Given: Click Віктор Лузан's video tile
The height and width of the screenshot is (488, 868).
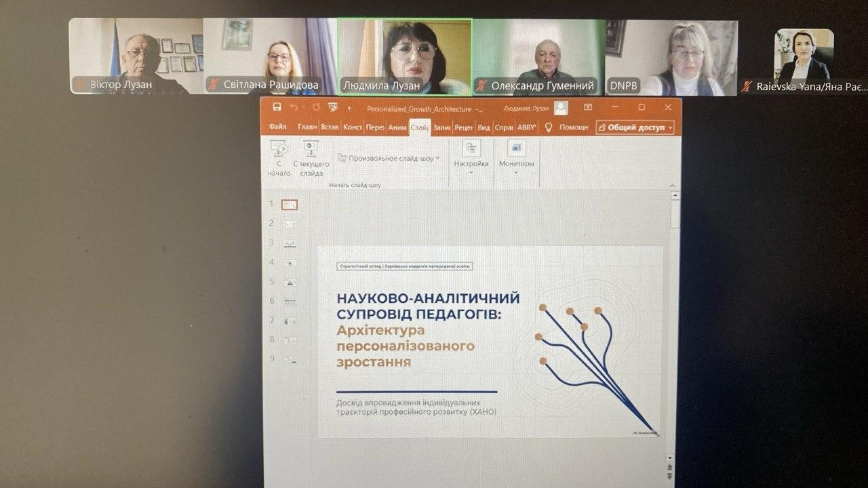Looking at the screenshot, I should (x=136, y=56).
